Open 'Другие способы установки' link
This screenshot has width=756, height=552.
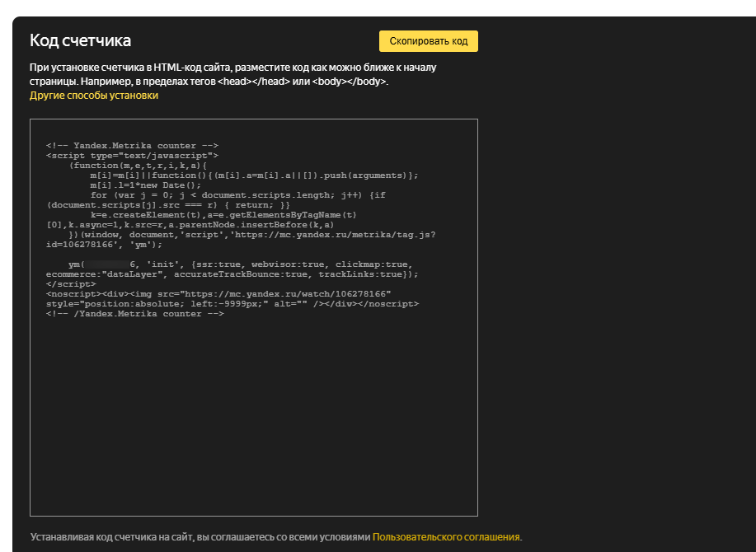click(94, 96)
